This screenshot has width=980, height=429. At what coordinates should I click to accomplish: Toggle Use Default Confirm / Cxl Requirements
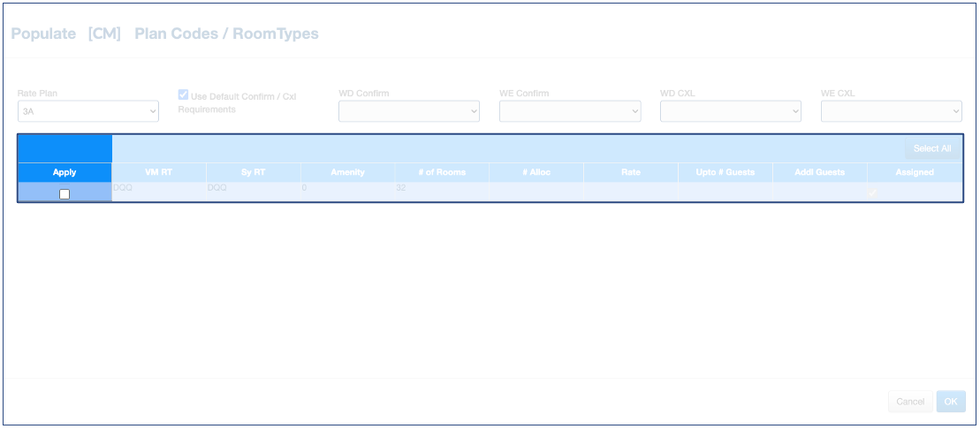pyautogui.click(x=184, y=94)
